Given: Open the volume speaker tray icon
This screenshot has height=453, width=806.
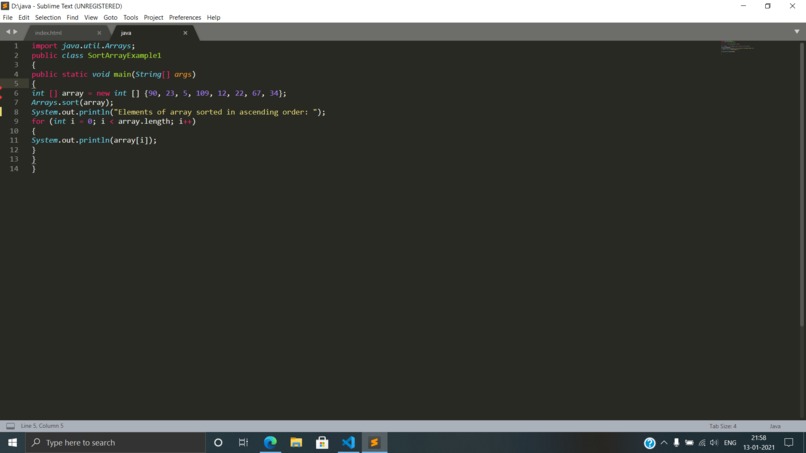Looking at the screenshot, I should [714, 443].
